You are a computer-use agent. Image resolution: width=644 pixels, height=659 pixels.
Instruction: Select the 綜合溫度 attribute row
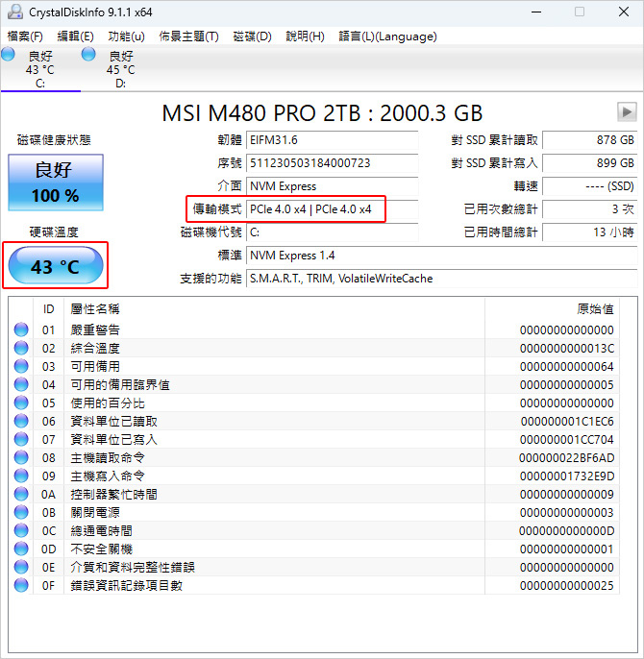[314, 348]
